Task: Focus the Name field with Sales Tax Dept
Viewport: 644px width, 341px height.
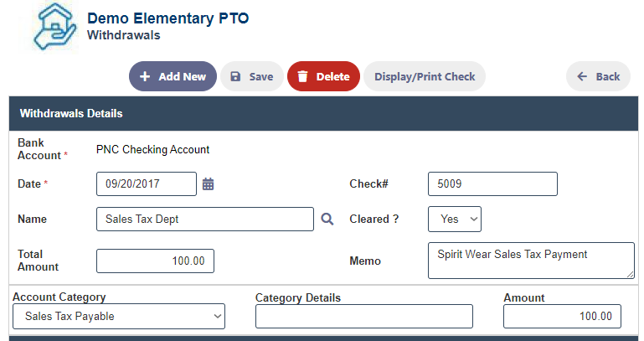Action: point(205,219)
